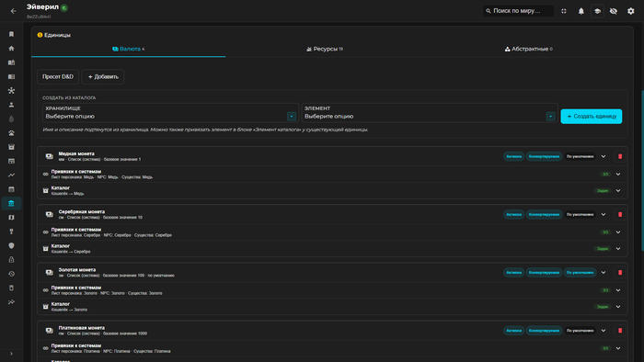The height and width of the screenshot is (362, 644).
Task: Open the trend line chart sidebar icon
Action: coord(11,175)
